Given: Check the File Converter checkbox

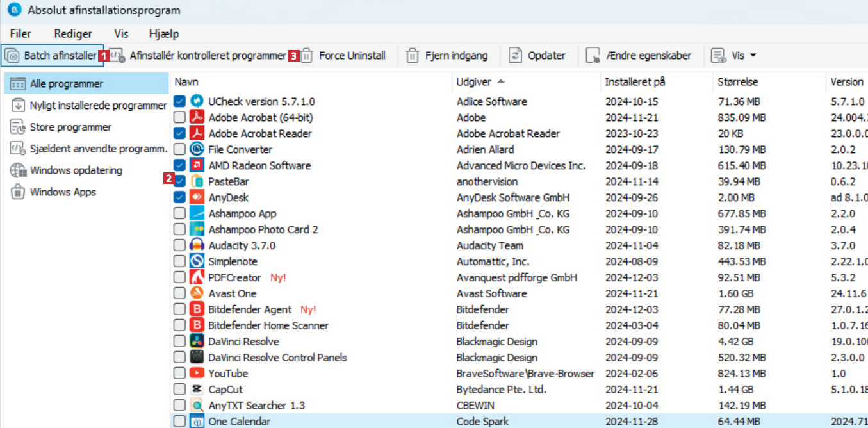Looking at the screenshot, I should (x=179, y=149).
